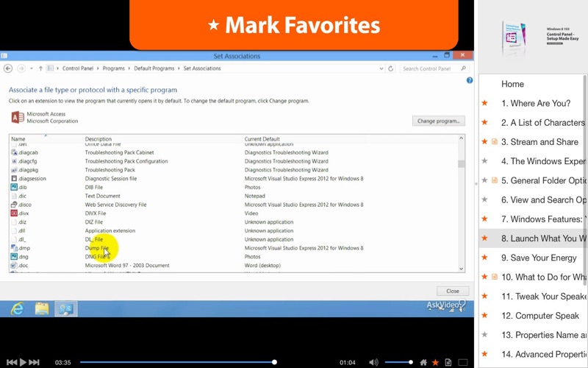The height and width of the screenshot is (368, 588).
Task: Mark 5. General Folder Options as favorite
Action: 484,180
